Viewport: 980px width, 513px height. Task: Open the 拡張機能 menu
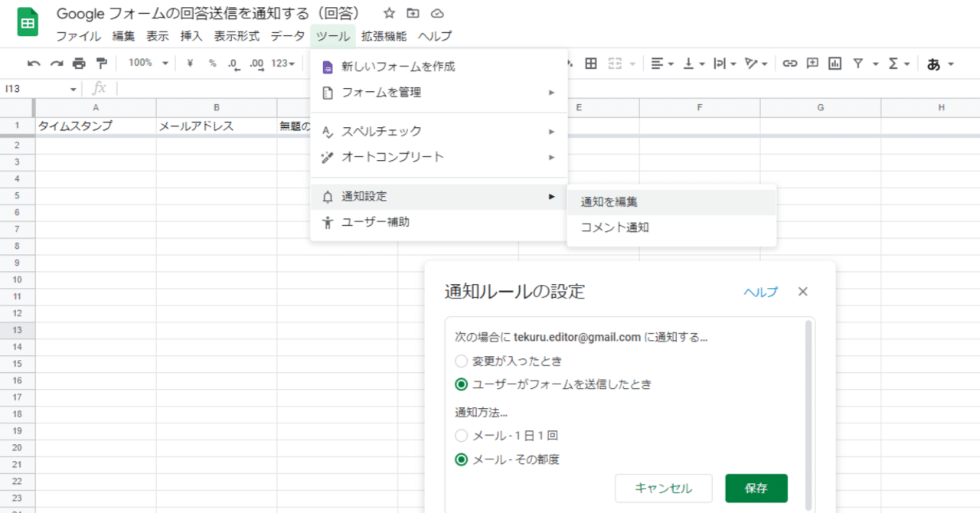tap(384, 35)
